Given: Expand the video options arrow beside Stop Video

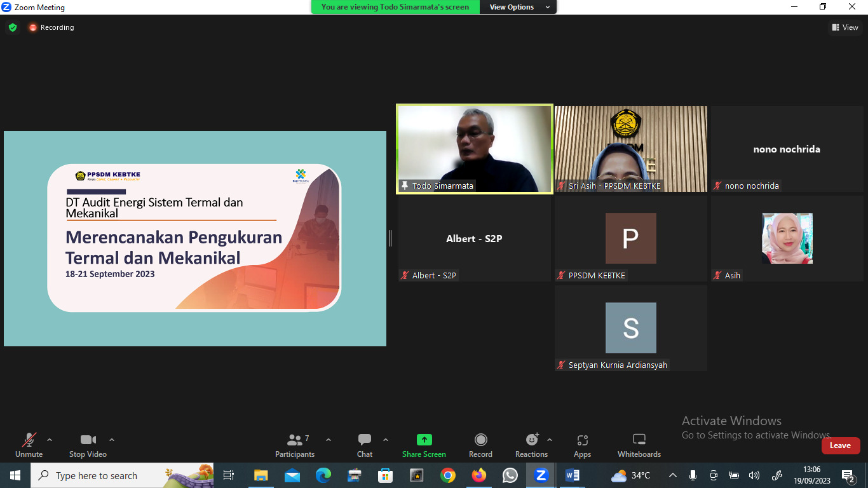Looking at the screenshot, I should (x=112, y=440).
